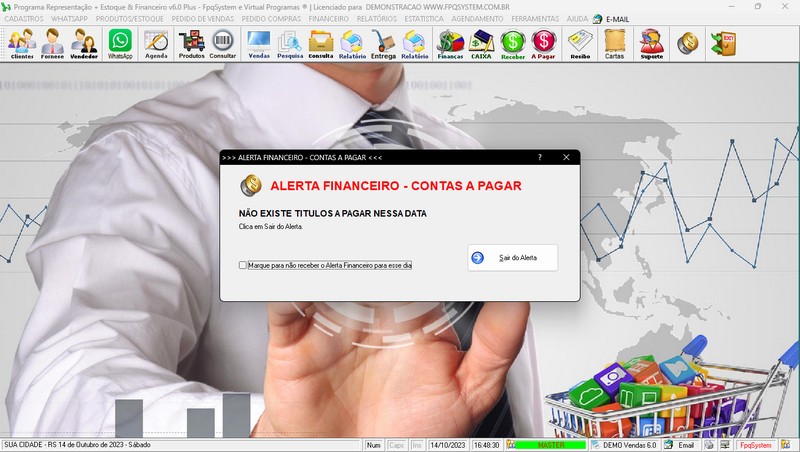Click the last icon right of FpqSystem
This screenshot has width=800, height=452.
(x=785, y=445)
